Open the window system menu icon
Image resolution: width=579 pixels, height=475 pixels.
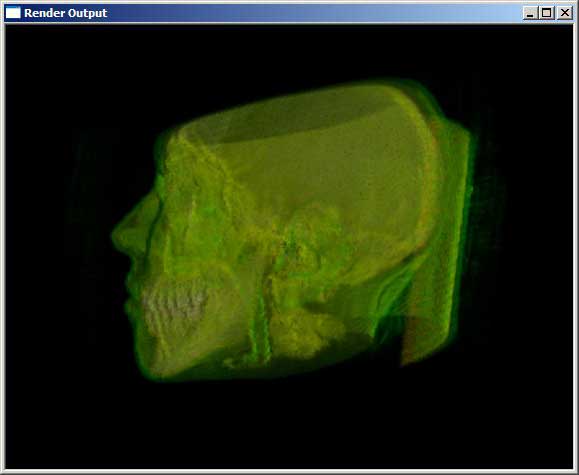click(x=13, y=13)
